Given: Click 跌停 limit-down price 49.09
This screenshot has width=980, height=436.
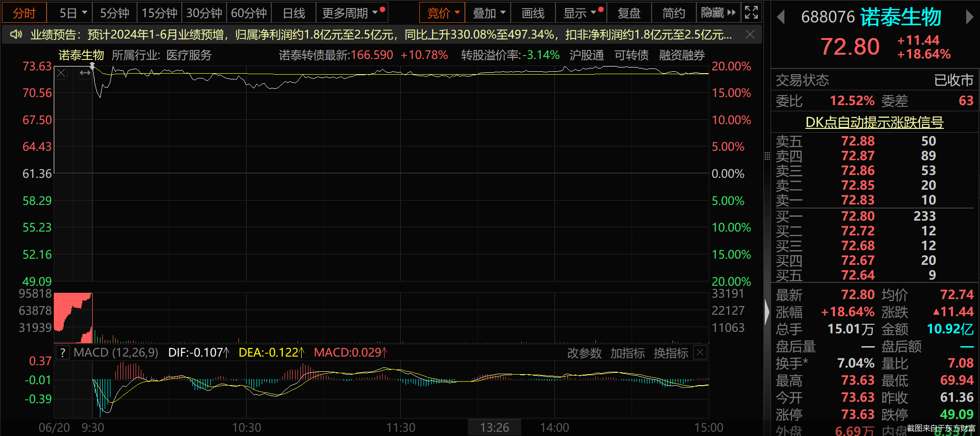Looking at the screenshot, I should [x=957, y=415].
